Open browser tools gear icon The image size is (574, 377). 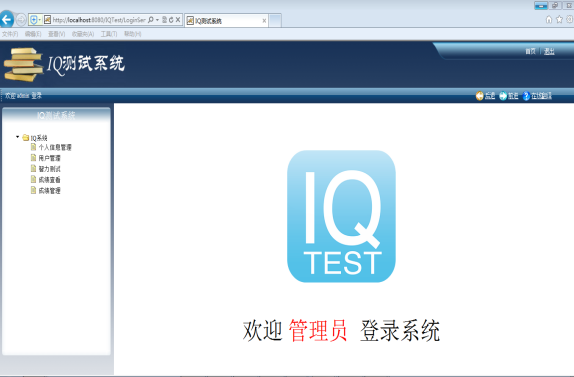pyautogui.click(x=570, y=19)
